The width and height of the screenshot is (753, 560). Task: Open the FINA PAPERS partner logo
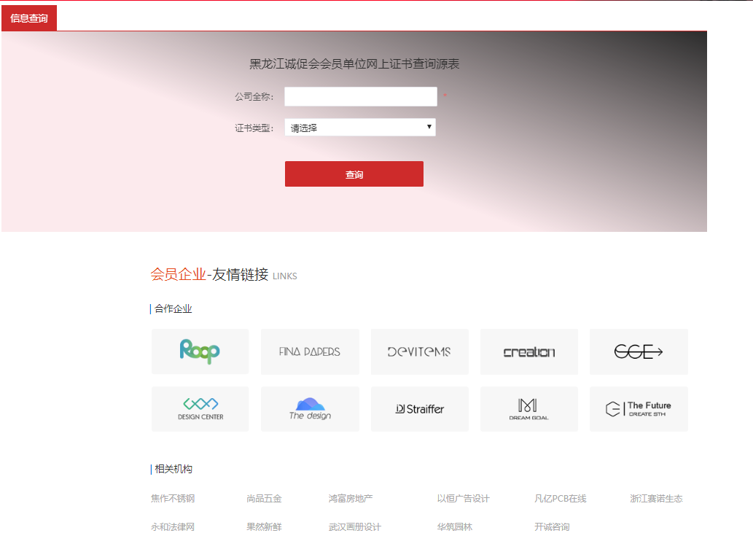(x=310, y=351)
